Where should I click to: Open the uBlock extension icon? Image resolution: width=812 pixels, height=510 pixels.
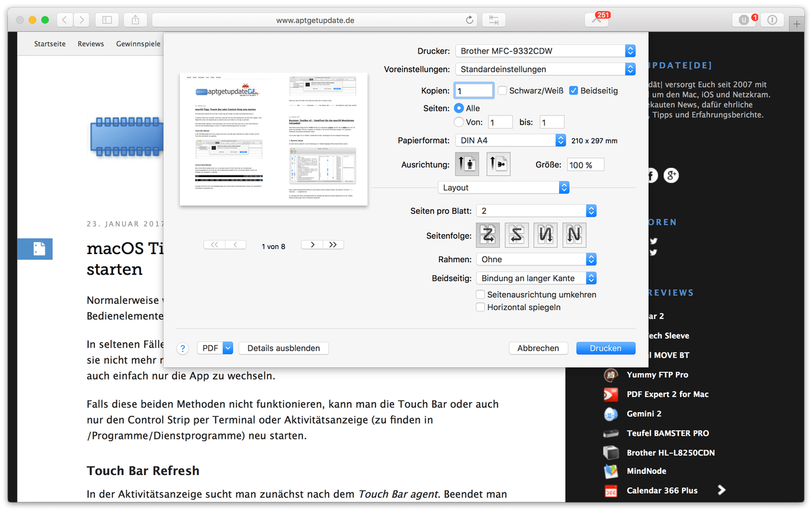click(x=743, y=20)
